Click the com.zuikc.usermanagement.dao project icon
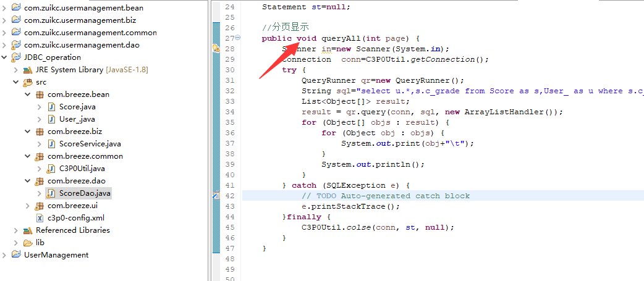 tap(16, 44)
